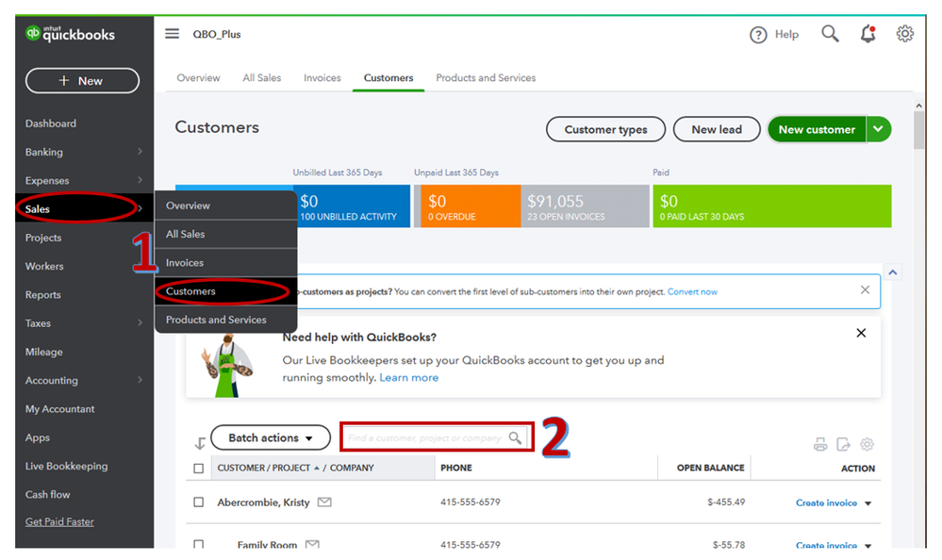Viewport: 942px width, 560px height.
Task: Open Cash flow in the sidebar
Action: click(x=47, y=495)
